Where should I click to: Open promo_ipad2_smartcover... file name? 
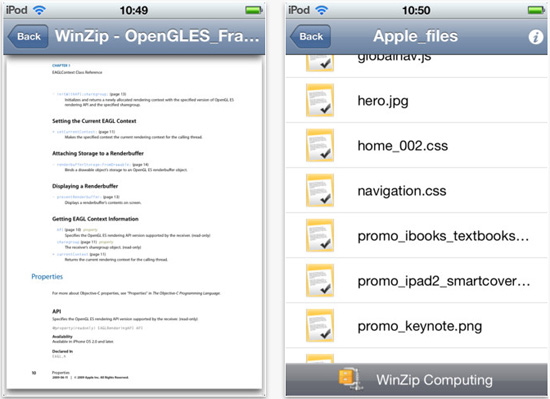coord(444,281)
